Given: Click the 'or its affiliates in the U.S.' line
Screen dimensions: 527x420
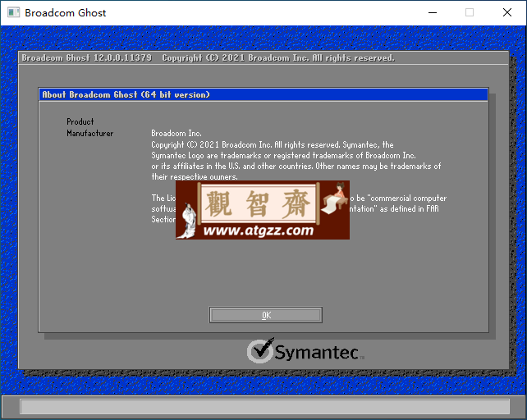Looking at the screenshot, I should click(x=296, y=167).
